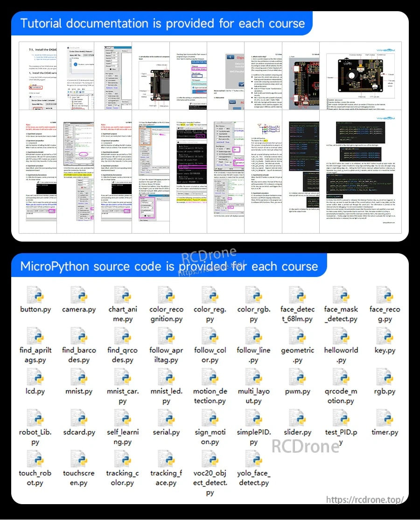The width and height of the screenshot is (420, 520).
Task: Select the color_recognition.py file icon
Action: [x=167, y=295]
